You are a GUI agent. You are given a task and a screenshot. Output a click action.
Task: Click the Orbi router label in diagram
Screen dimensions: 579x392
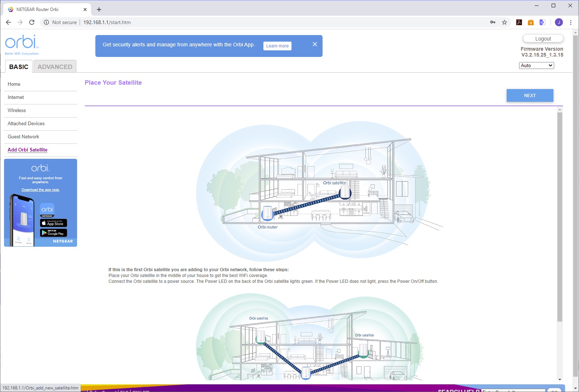tap(268, 227)
